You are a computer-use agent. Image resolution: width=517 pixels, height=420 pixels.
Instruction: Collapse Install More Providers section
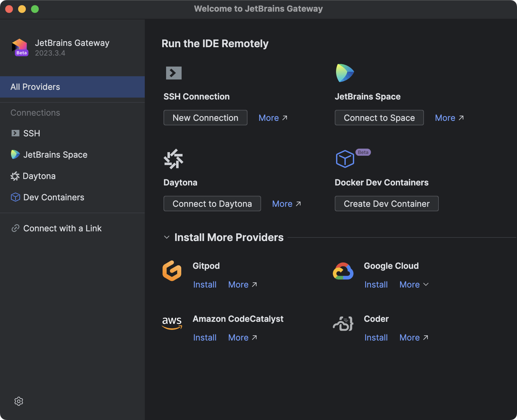[x=167, y=237]
